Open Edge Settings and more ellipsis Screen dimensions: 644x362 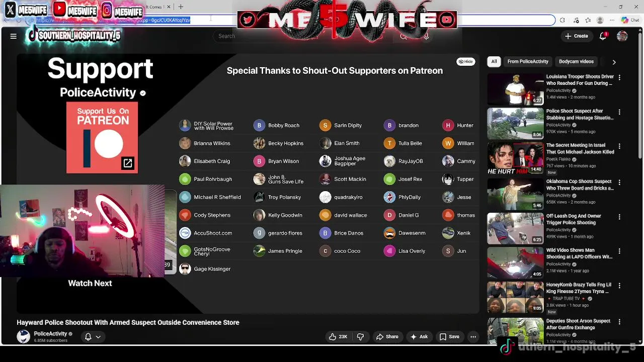tap(612, 20)
